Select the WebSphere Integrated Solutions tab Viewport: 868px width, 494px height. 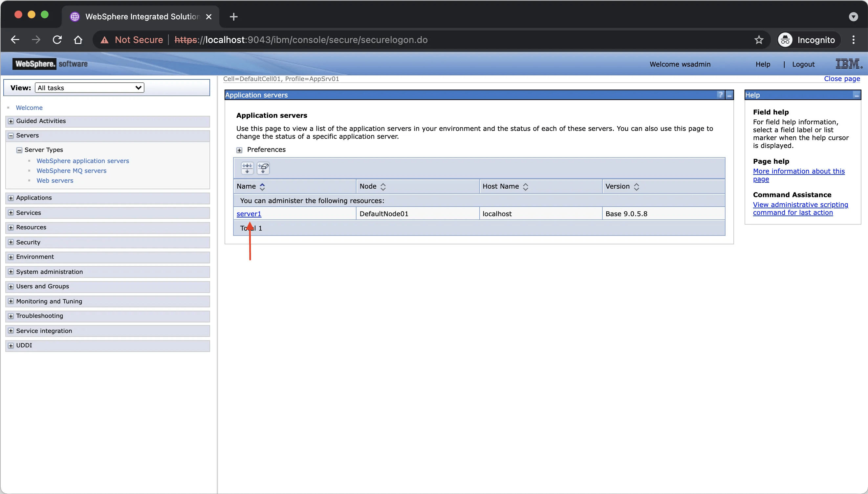[x=141, y=17]
